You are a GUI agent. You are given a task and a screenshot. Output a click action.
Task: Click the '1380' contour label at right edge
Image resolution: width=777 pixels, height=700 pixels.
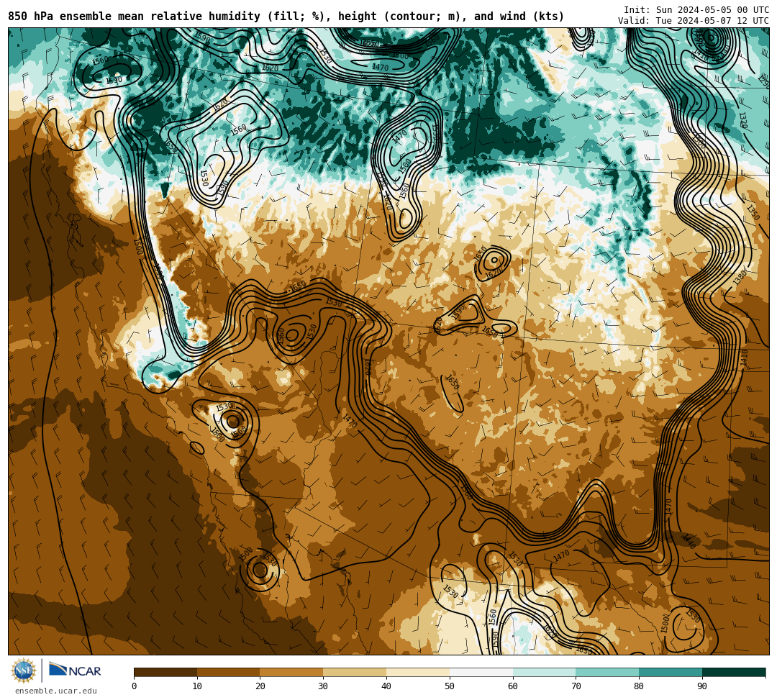point(740,278)
